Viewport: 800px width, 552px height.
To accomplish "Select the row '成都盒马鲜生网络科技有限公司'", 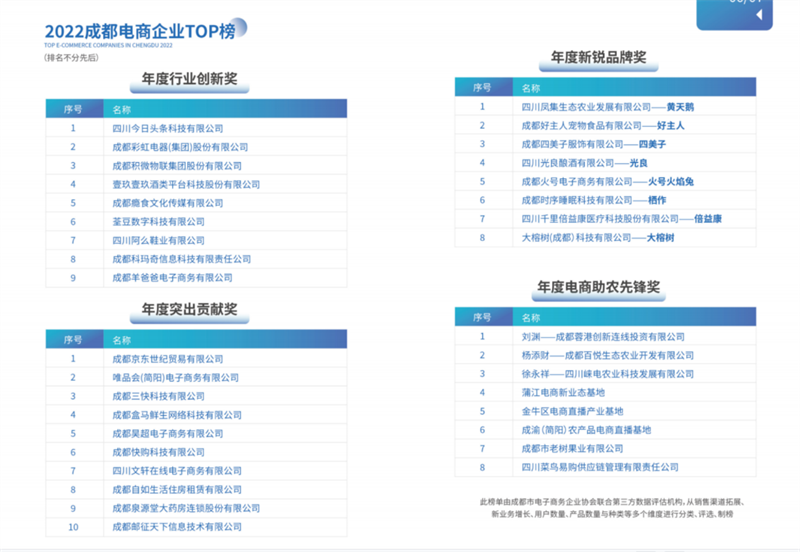I will (x=196, y=415).
